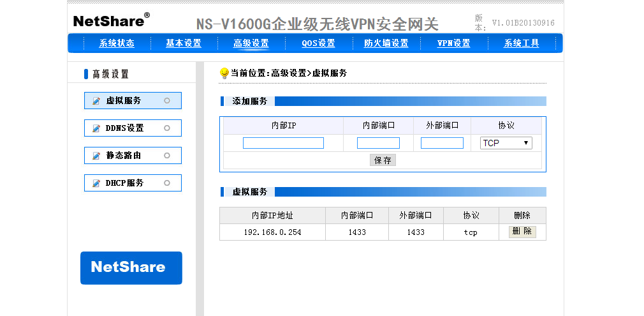Click the breadcrumb 当前位置:高级设置>虚拟服务
Screen dimensions: 644x316
289,73
